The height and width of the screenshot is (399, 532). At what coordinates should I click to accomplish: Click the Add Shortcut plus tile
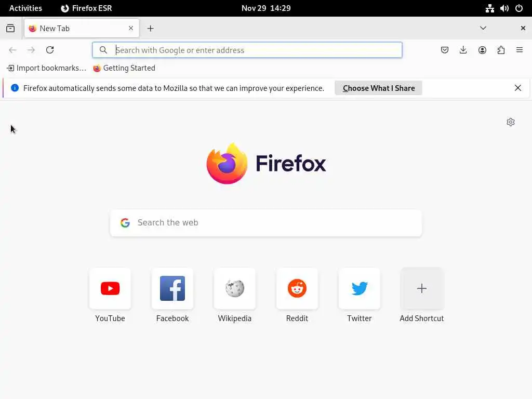(x=422, y=288)
